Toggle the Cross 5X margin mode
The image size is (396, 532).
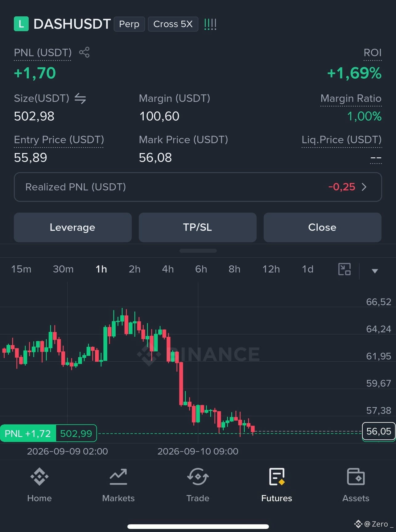point(173,24)
